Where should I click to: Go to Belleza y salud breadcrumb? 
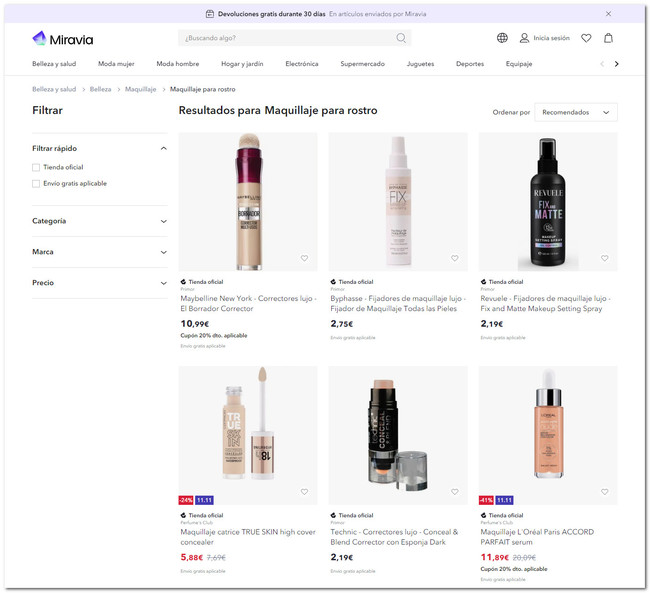click(54, 89)
